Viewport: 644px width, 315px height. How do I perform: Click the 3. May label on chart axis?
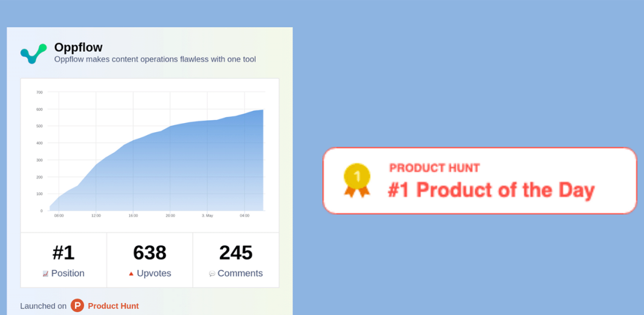coord(207,215)
